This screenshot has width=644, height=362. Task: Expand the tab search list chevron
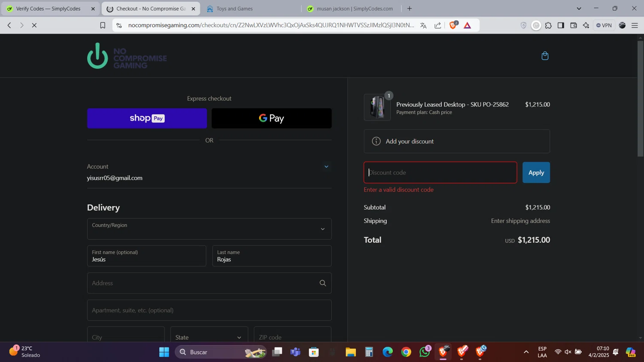click(x=579, y=9)
